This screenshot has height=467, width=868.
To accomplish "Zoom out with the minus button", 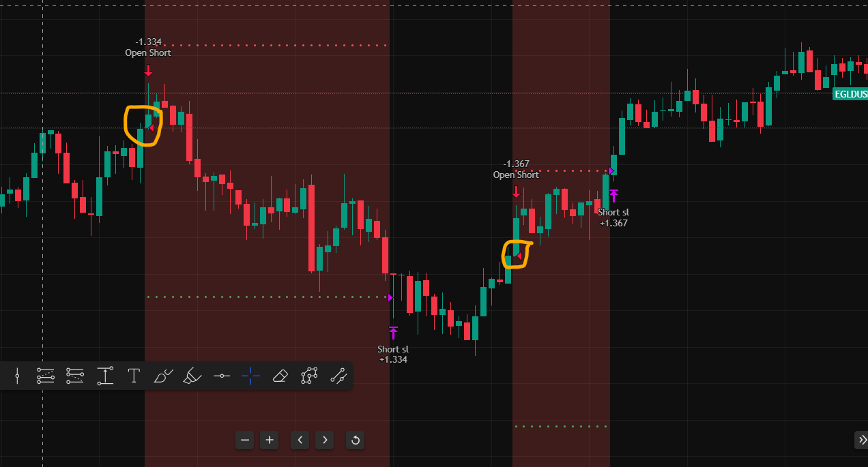I will point(245,440).
